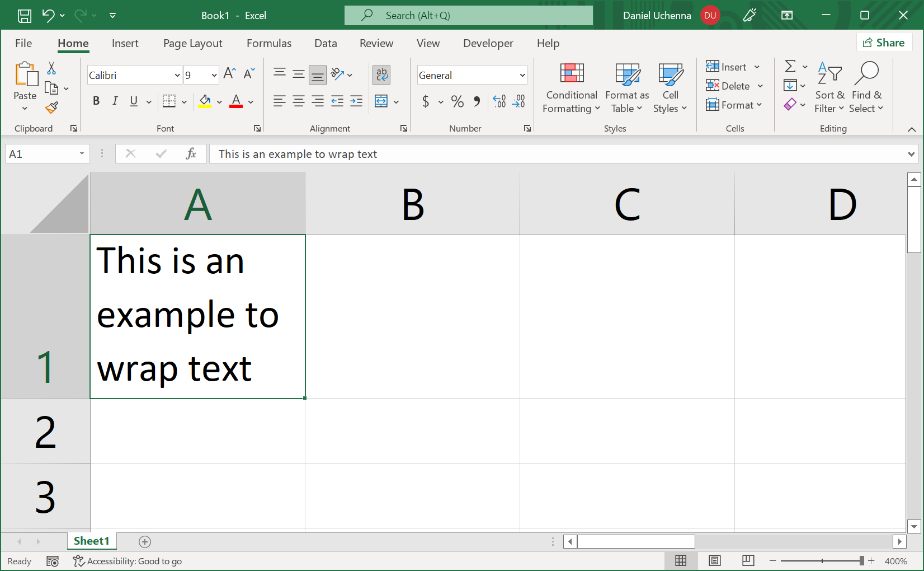924x571 pixels.
Task: Click the Increase Font Size button
Action: (x=228, y=72)
